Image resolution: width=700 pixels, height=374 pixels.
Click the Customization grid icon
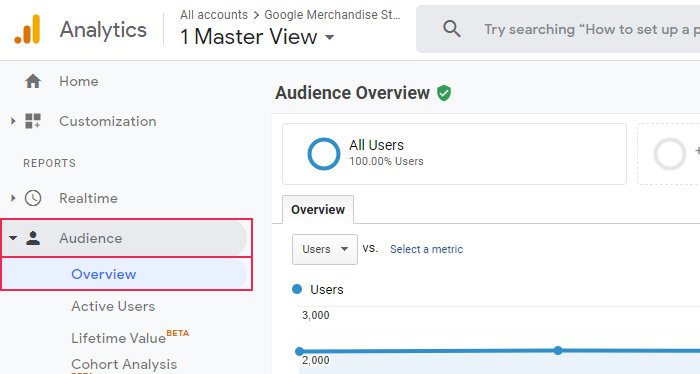(x=33, y=121)
